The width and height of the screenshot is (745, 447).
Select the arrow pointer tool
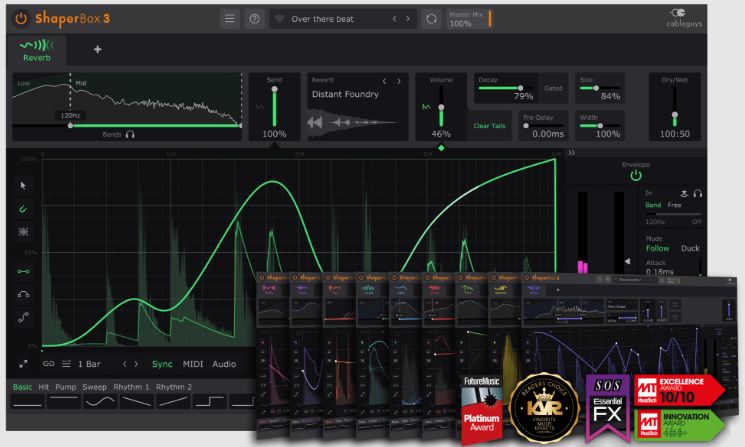pyautogui.click(x=23, y=185)
